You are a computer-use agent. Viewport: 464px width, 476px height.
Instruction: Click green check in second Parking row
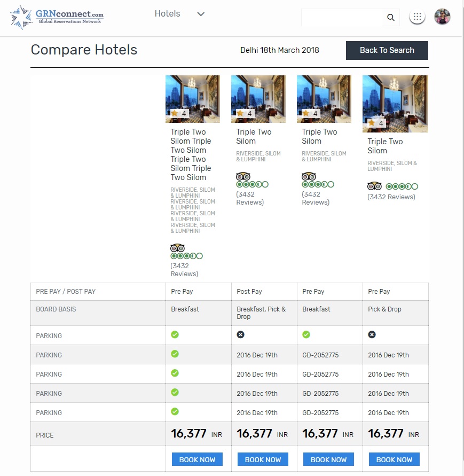tap(175, 354)
